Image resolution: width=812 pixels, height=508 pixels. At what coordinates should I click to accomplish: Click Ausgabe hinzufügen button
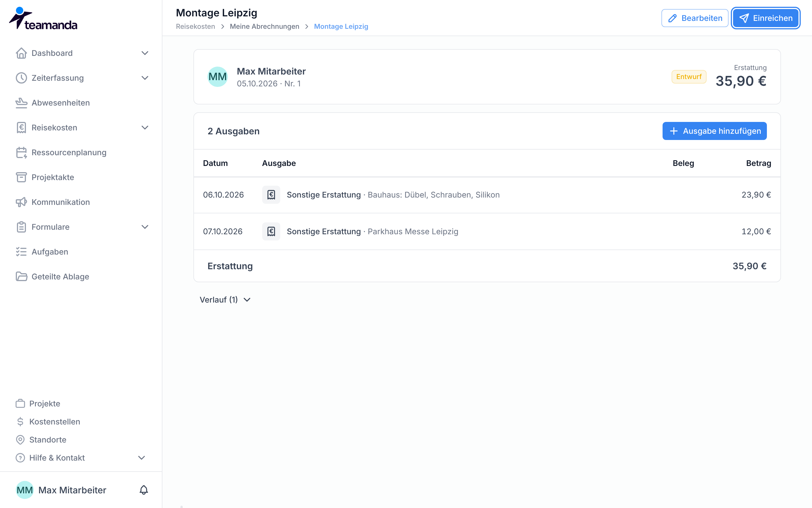[x=714, y=131]
